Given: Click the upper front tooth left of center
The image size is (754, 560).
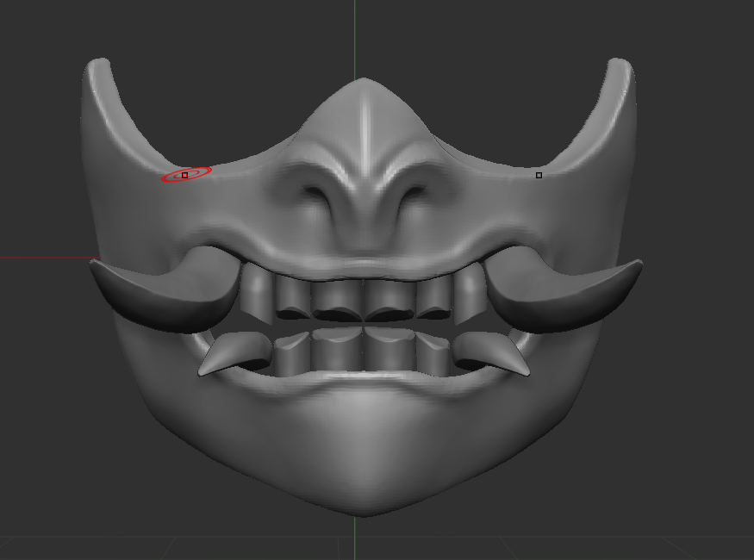Looking at the screenshot, I should (x=337, y=299).
